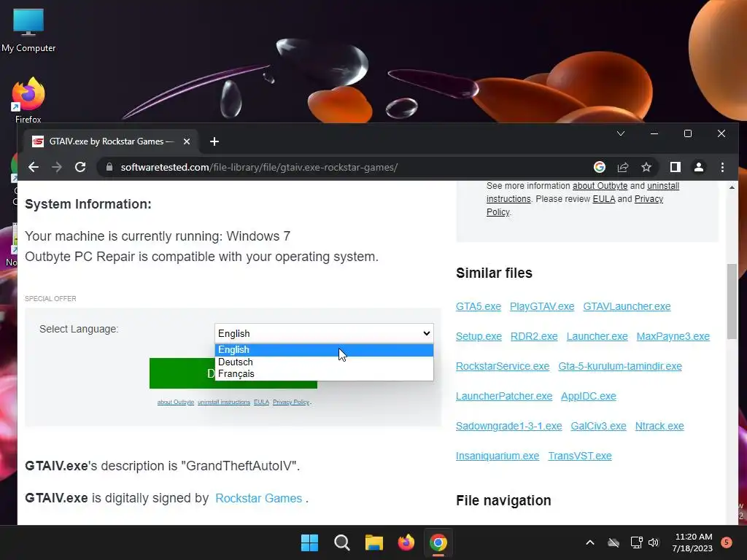Open the Insaniquarium.exe link
747x560 pixels.
coord(498,456)
